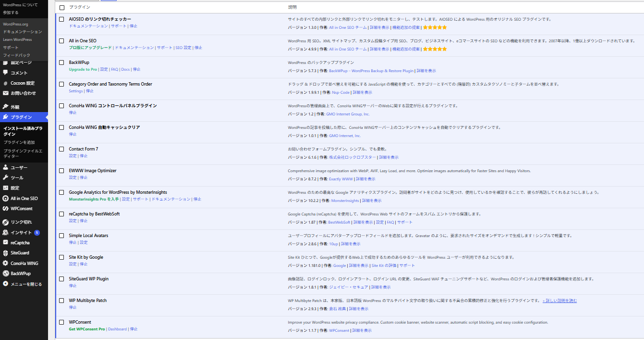Click the reCaptcha sidebar icon

[x=5, y=242]
